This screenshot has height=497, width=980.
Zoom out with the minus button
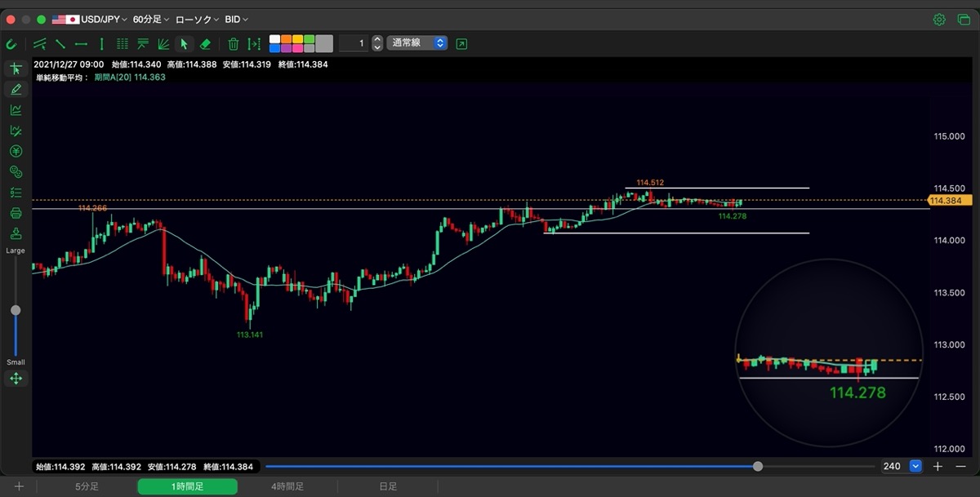point(961,466)
